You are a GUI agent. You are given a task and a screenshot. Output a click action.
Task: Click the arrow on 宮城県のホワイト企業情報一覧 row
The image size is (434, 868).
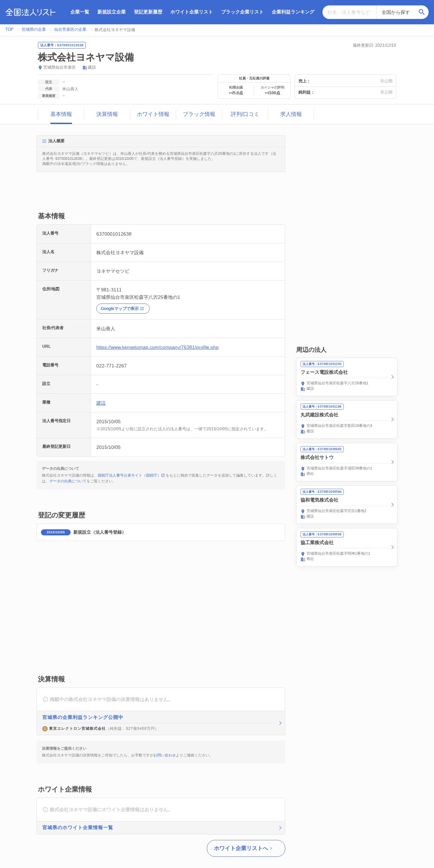tap(280, 828)
